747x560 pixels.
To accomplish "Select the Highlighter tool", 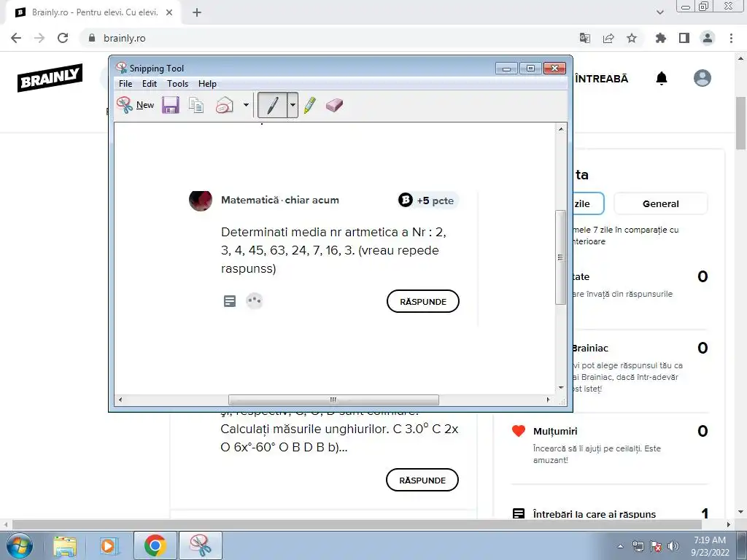I will coord(309,105).
